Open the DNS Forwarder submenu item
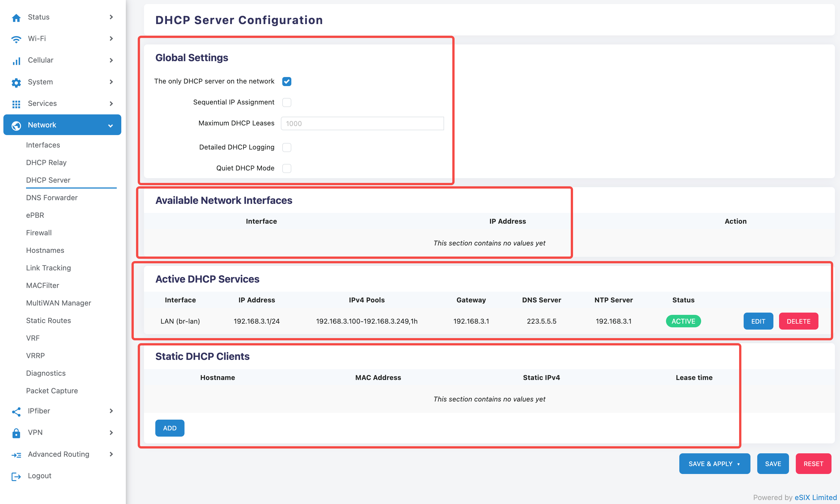This screenshot has height=504, width=840. coord(52,198)
